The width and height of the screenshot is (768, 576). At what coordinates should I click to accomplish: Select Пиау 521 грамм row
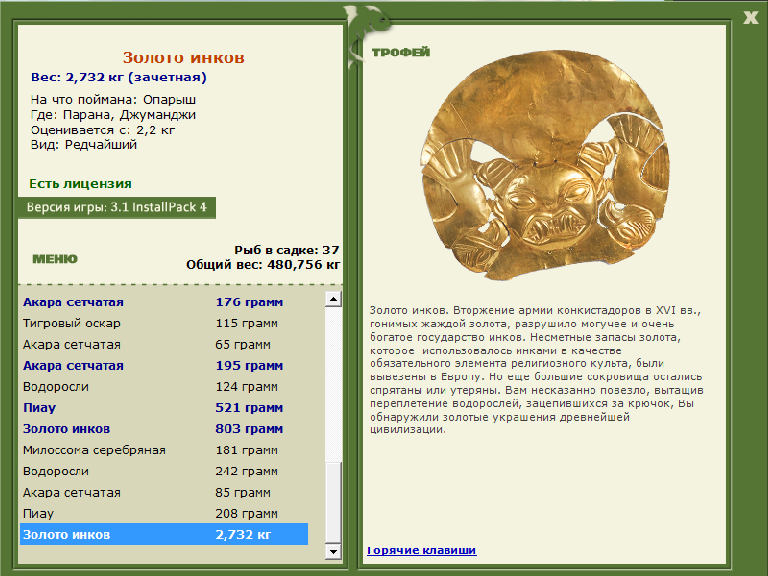(164, 408)
